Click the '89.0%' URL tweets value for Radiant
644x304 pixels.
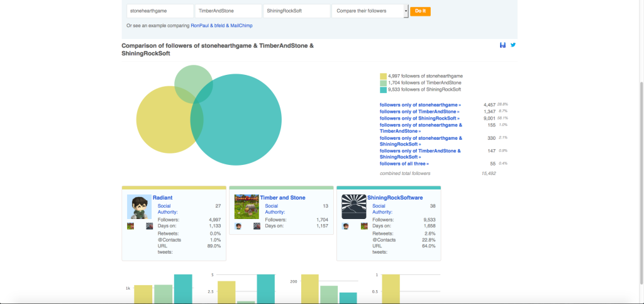[x=214, y=246]
